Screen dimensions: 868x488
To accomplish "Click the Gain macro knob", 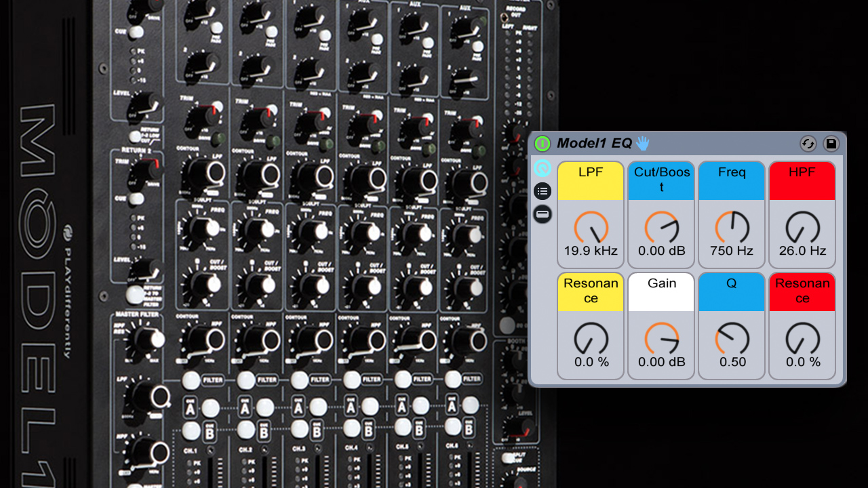I will (662, 338).
